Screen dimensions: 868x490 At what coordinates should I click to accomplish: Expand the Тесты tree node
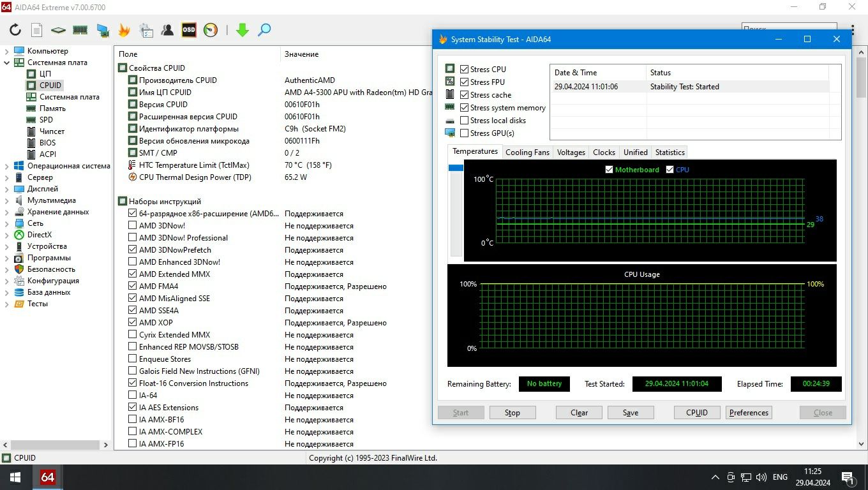[7, 304]
